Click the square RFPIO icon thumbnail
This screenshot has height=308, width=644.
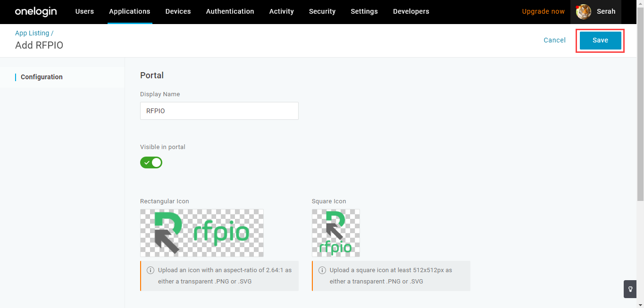point(336,233)
